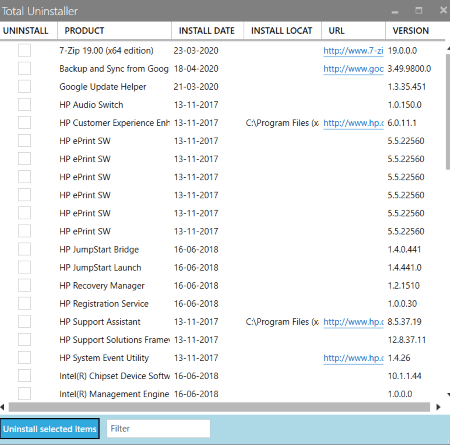
Task: Select the Google Update Helper product name
Action: 103,87
